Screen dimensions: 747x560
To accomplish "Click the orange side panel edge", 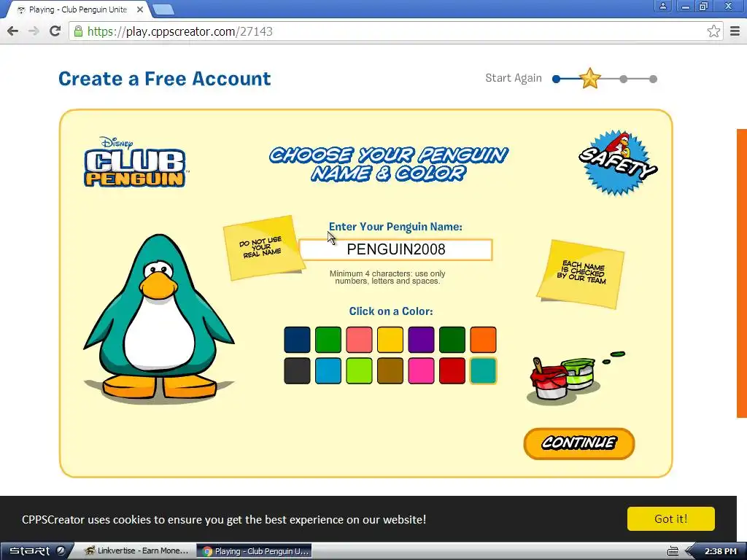I will tap(742, 273).
